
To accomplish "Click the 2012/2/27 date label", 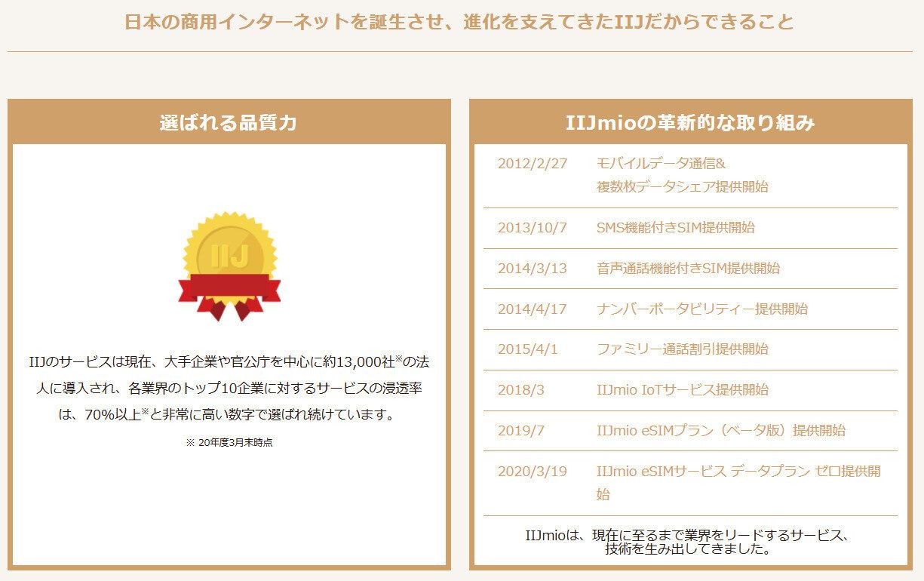I will (x=532, y=164).
